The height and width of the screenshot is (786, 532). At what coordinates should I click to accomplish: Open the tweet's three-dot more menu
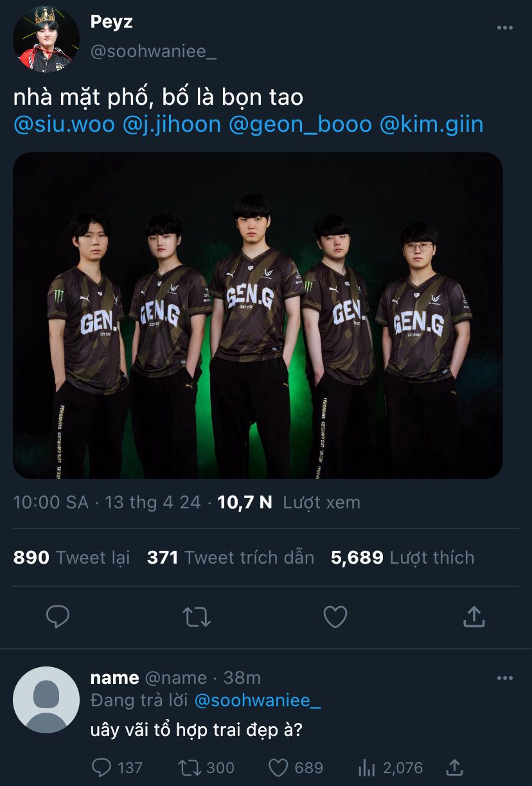(x=505, y=28)
